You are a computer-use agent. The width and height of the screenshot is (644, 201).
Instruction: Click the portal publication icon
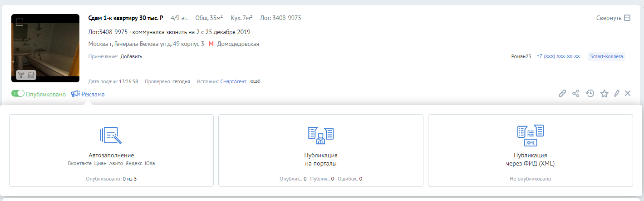click(321, 135)
